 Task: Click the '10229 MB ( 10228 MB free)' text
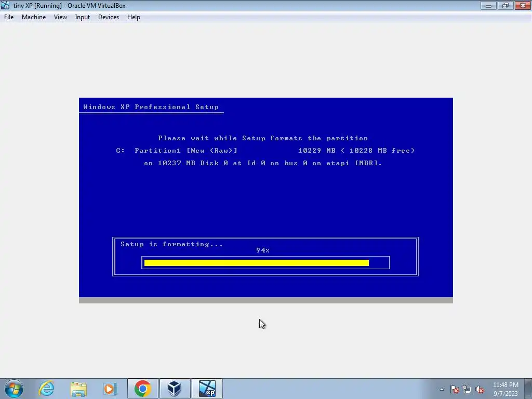[356, 151]
